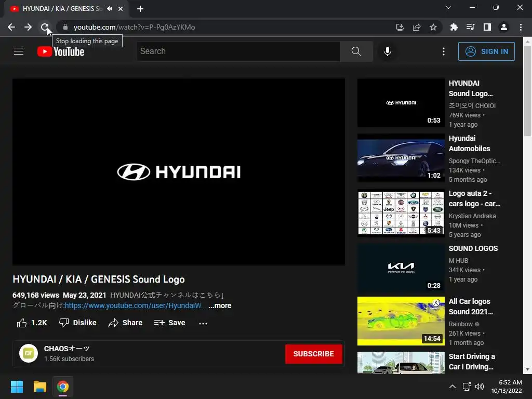This screenshot has height=399, width=532.
Task: Click the Chrome taskbar icon
Action: (63, 387)
